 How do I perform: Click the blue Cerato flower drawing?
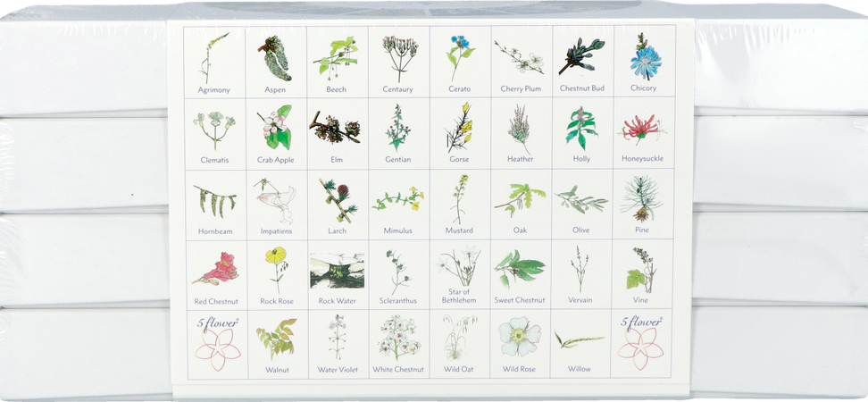point(460,57)
